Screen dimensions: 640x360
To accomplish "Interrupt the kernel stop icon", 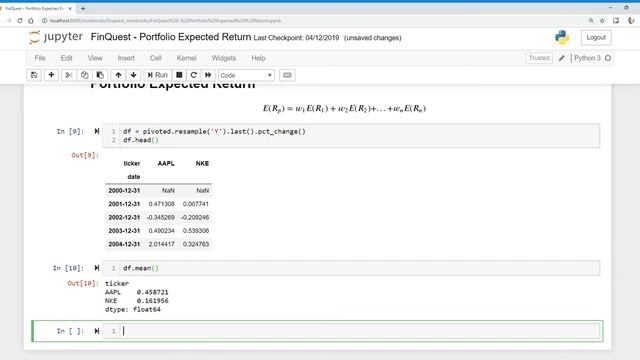I will tap(179, 75).
